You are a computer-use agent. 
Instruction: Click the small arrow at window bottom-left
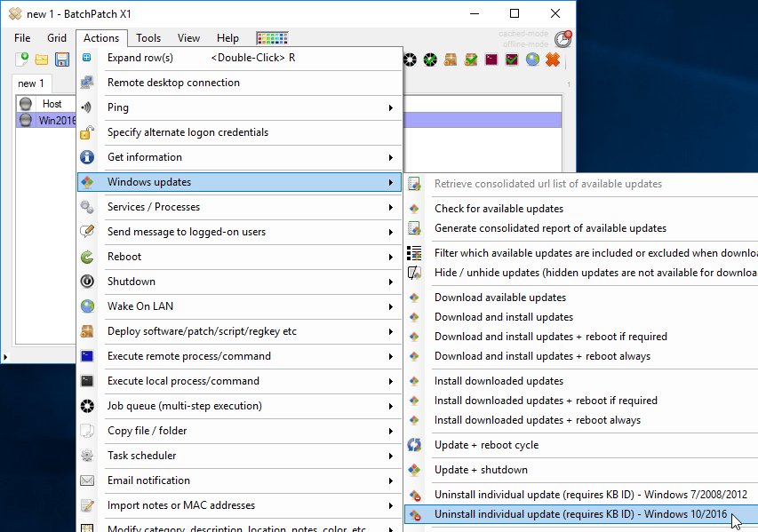pos(5,358)
